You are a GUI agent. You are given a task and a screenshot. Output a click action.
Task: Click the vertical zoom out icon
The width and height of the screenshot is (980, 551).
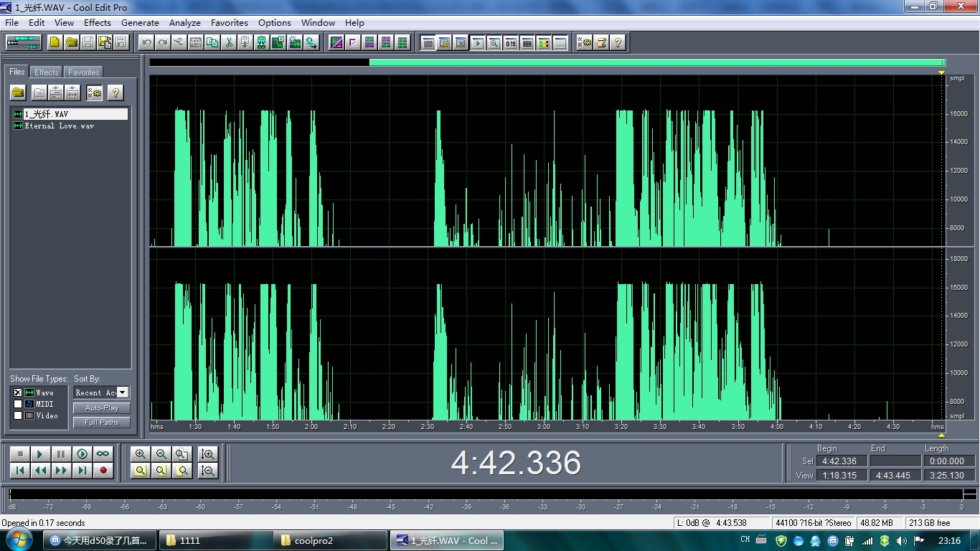tap(208, 471)
